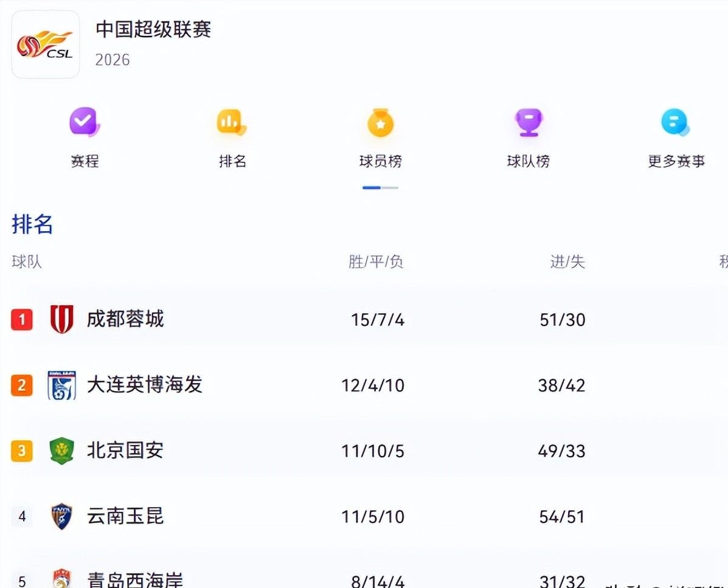The width and height of the screenshot is (728, 588).
Task: Click the record 11/10/5
Action: [x=373, y=451]
